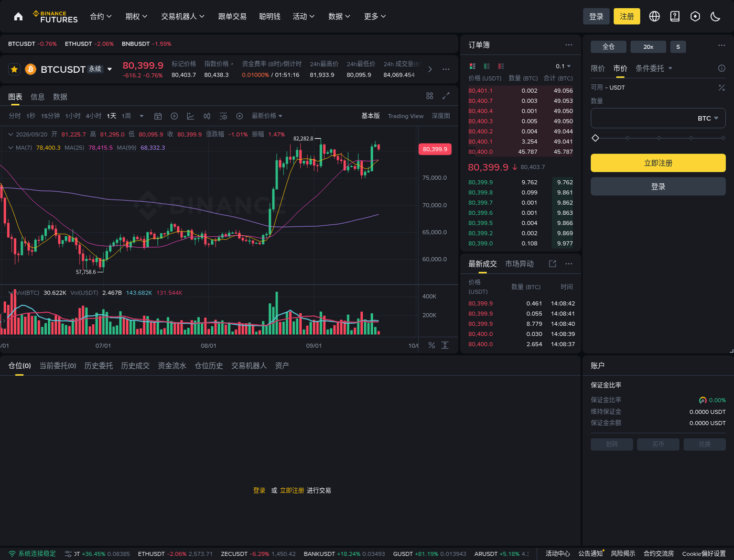Collapse the MA indicator legend chevron
Image resolution: width=734 pixels, height=560 pixels.
(x=10, y=148)
